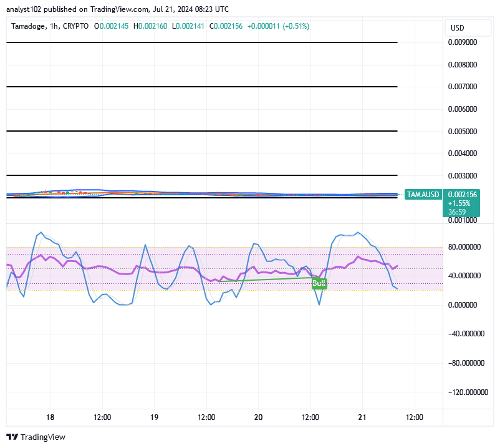Click the low value L0.002141
500x448 pixels.
tap(188, 26)
